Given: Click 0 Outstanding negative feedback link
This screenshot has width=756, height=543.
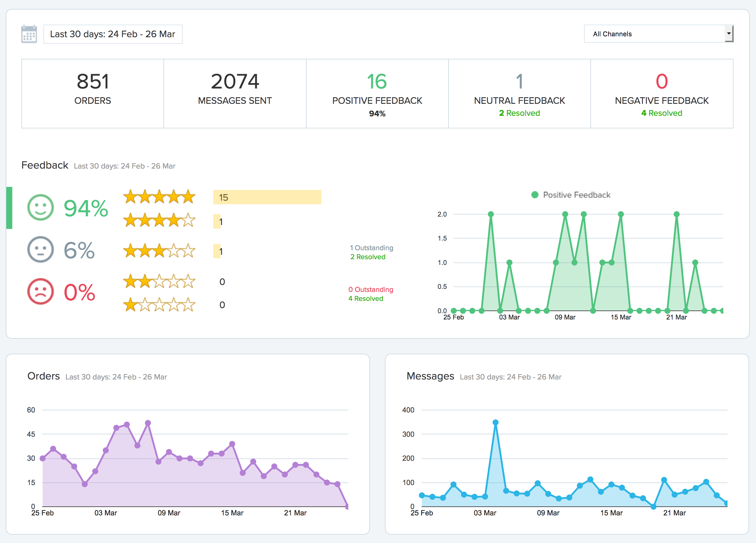Looking at the screenshot, I should pyautogui.click(x=371, y=289).
